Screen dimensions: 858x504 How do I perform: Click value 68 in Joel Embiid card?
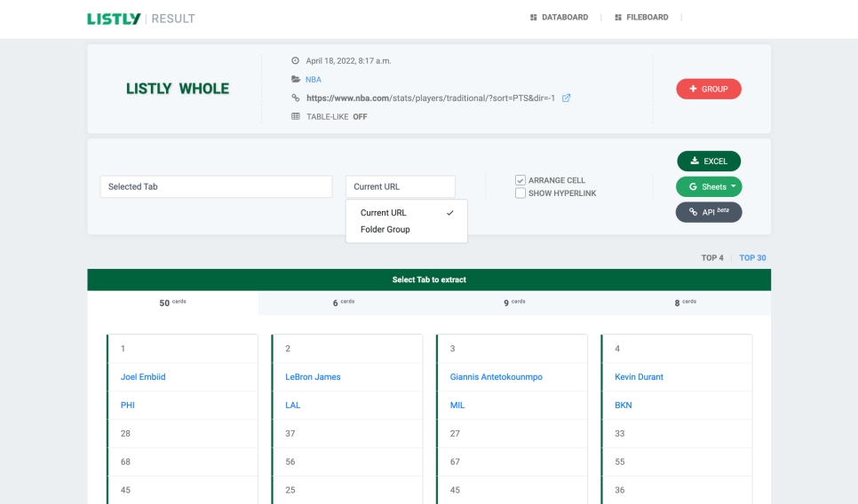(125, 462)
